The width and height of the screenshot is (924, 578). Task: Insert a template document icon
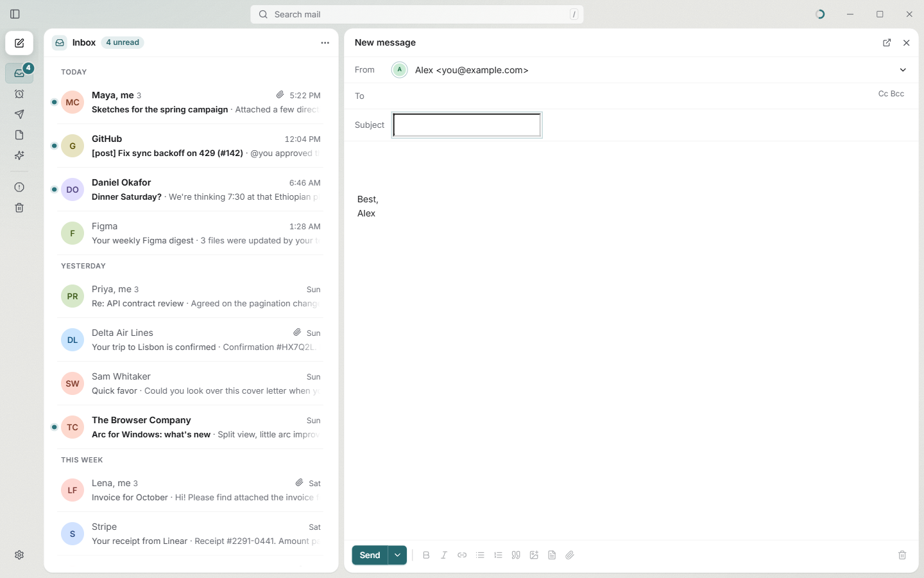click(552, 556)
